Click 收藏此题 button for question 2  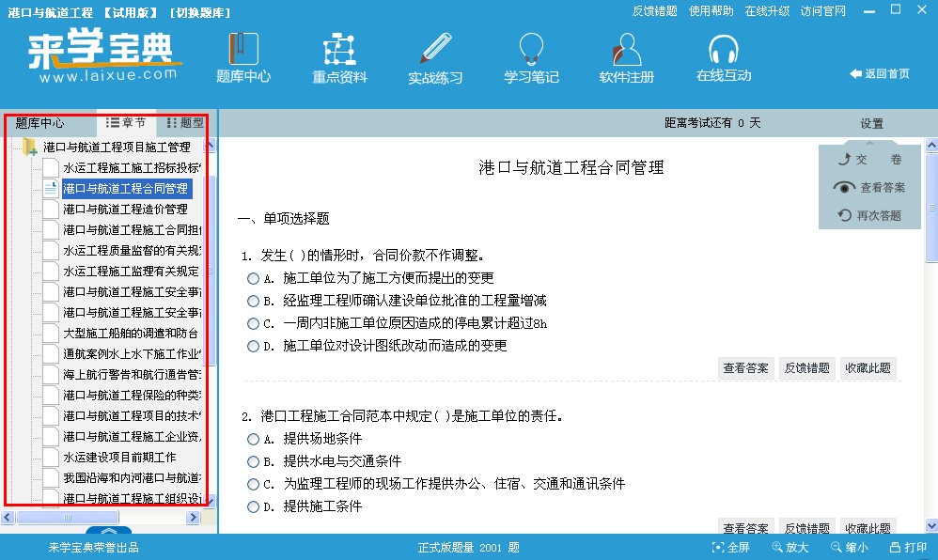pyautogui.click(x=868, y=526)
